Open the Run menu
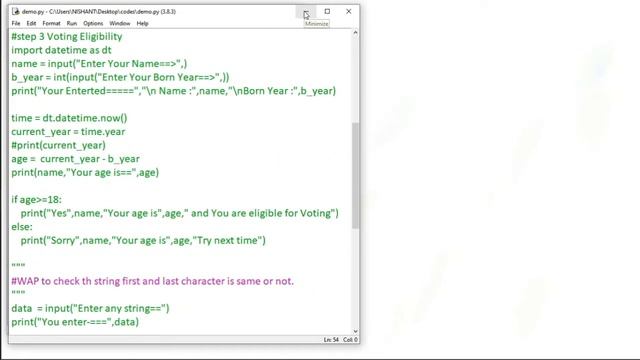The width and height of the screenshot is (640, 360). coord(72,23)
